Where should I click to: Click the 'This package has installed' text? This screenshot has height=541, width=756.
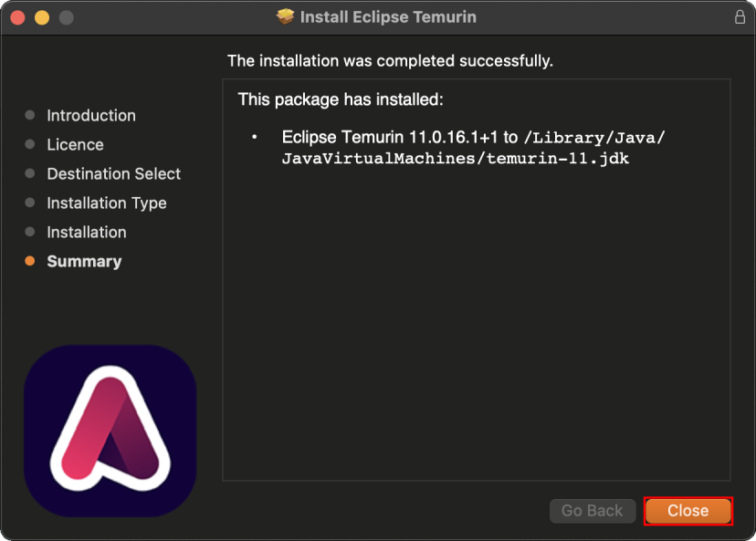[340, 99]
